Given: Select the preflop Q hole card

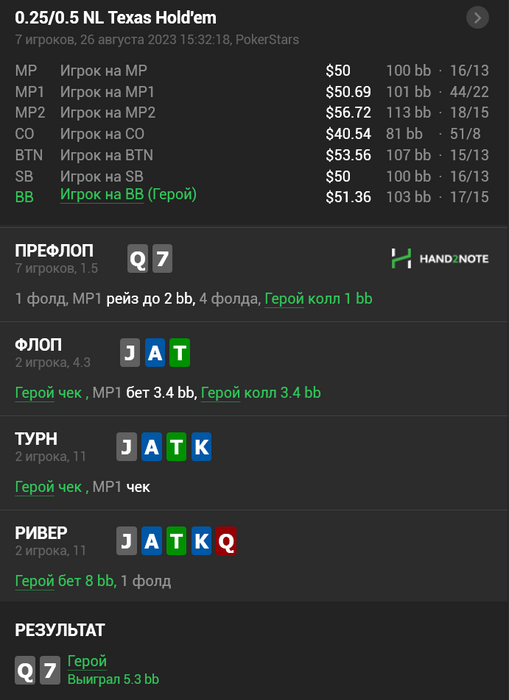Looking at the screenshot, I should click(138, 258).
